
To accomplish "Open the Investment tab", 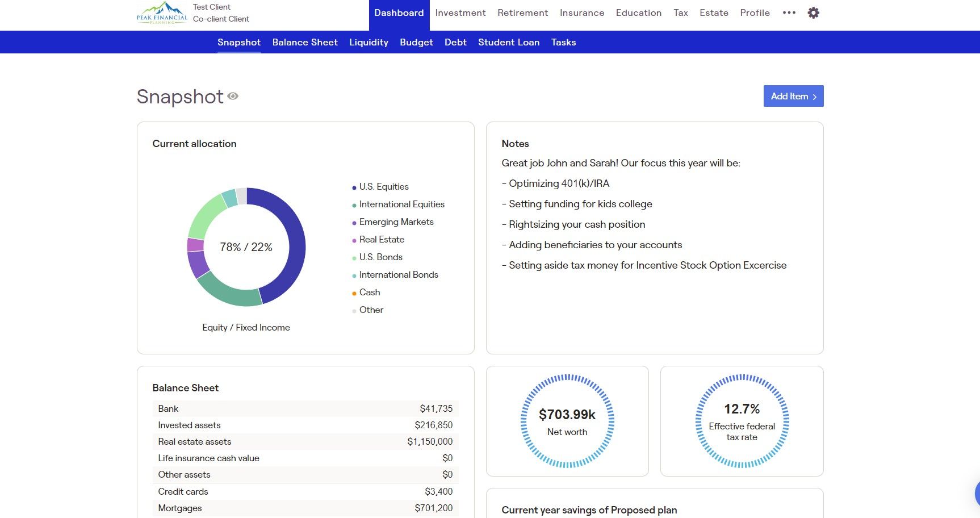I will point(460,13).
